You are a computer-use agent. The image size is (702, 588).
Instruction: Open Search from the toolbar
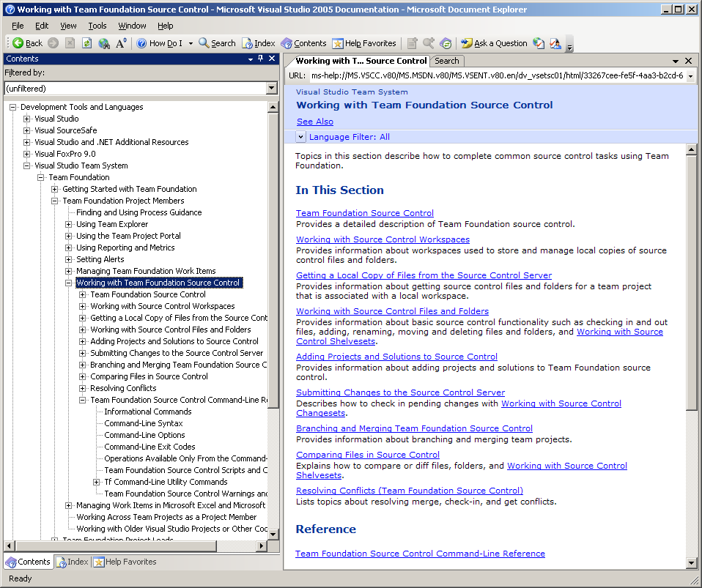click(x=217, y=43)
